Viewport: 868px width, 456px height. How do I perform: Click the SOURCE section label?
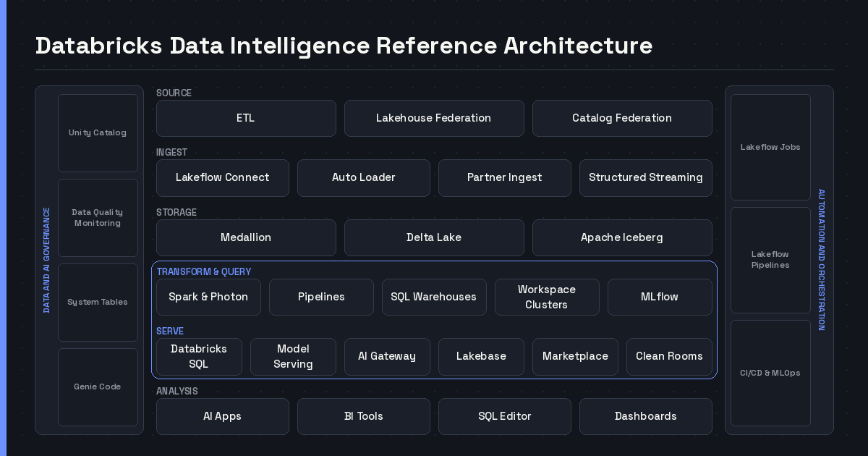(174, 93)
